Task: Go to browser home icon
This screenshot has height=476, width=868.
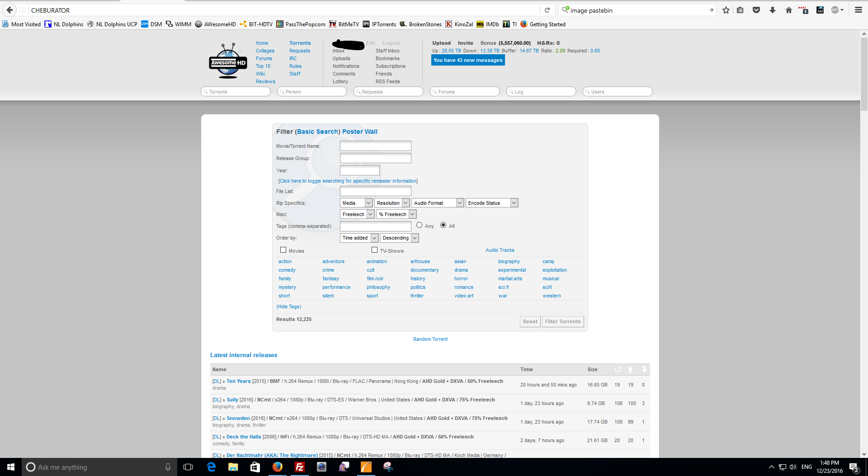Action: pos(789,10)
